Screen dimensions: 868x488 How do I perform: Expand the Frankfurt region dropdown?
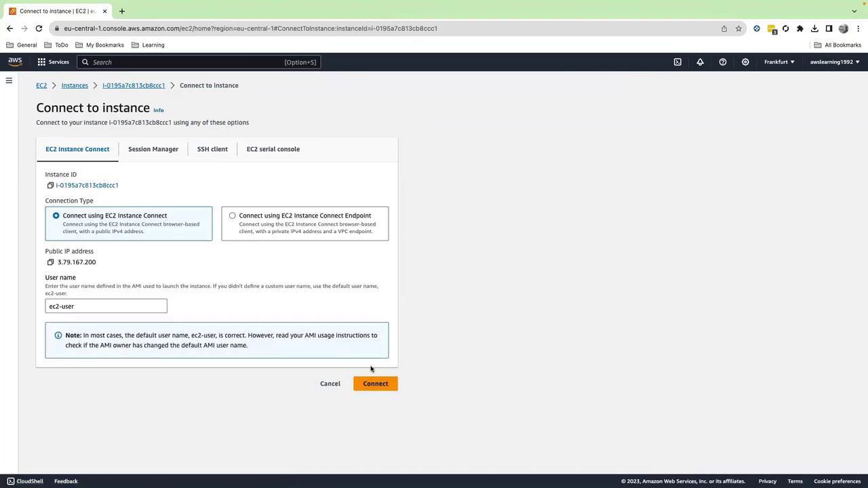(x=779, y=62)
